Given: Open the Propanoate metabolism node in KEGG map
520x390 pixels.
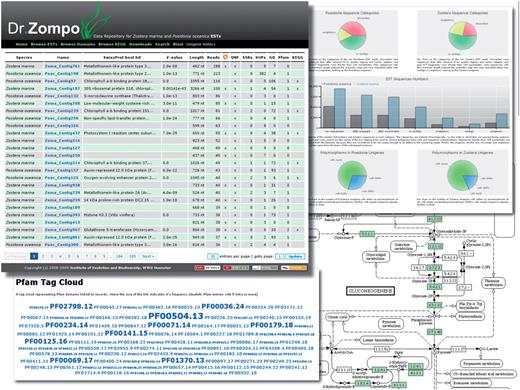Looking at the screenshot, I should click(x=482, y=363).
